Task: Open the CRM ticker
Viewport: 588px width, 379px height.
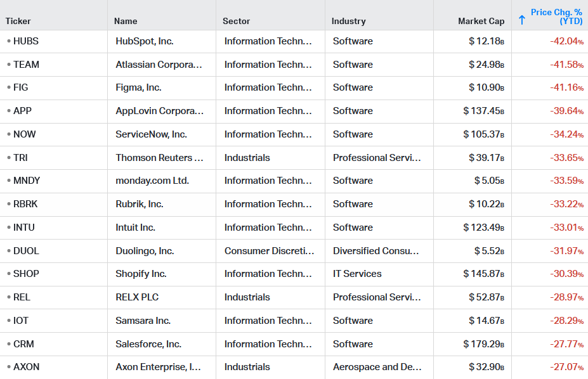Action: 23,344
